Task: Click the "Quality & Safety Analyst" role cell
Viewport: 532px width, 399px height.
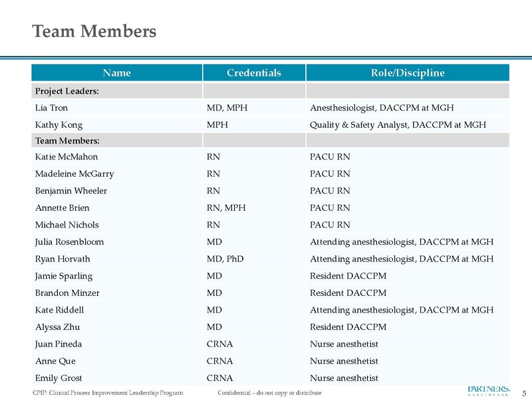Action: click(x=398, y=124)
